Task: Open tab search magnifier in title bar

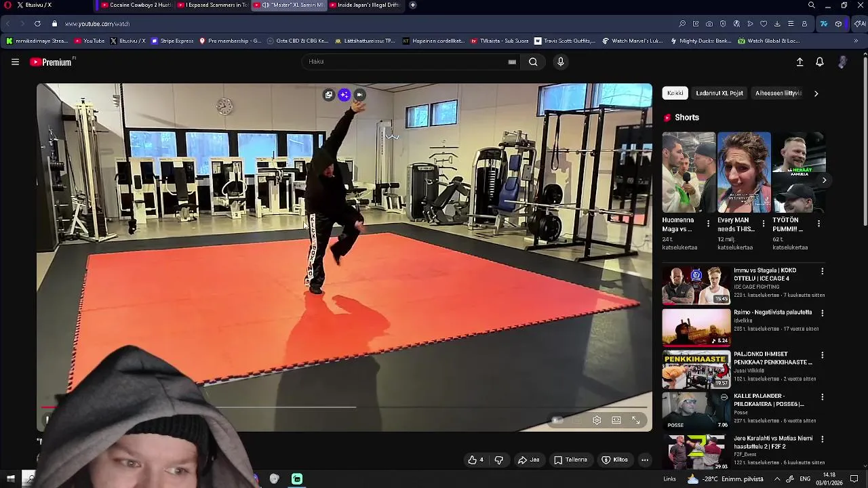Action: pyautogui.click(x=812, y=5)
